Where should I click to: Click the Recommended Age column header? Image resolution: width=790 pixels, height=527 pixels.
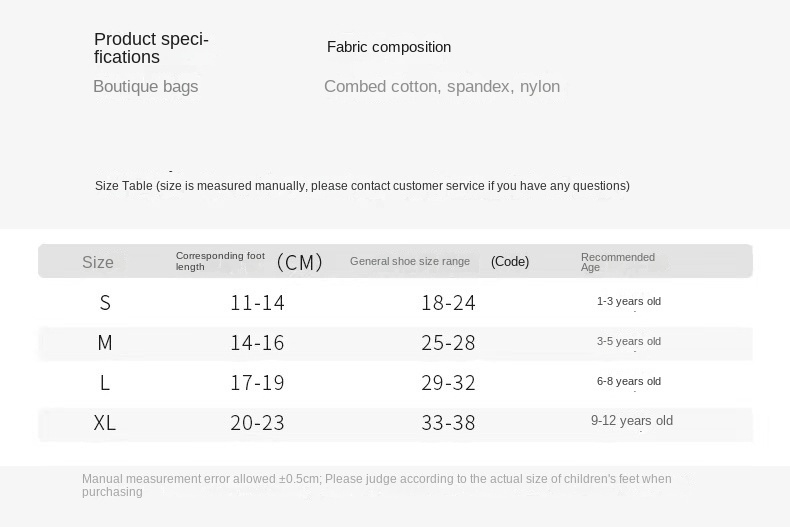[617, 262]
